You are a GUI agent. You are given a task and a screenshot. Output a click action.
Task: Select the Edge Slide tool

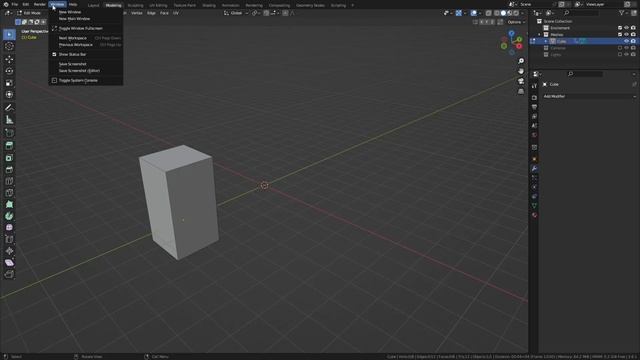pos(9,240)
